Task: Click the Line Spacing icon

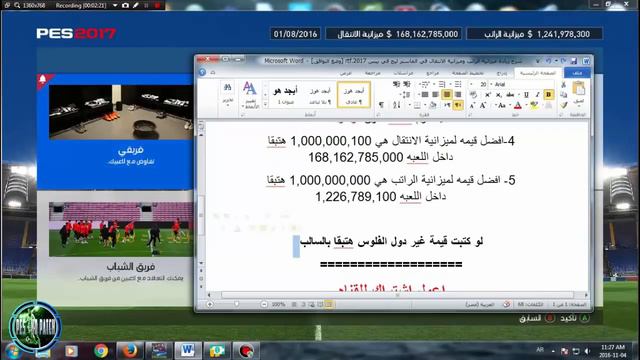Action: click(x=407, y=95)
